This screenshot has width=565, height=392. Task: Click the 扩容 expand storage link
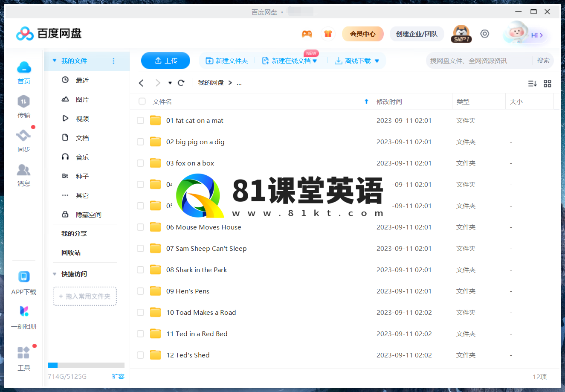pyautogui.click(x=118, y=376)
